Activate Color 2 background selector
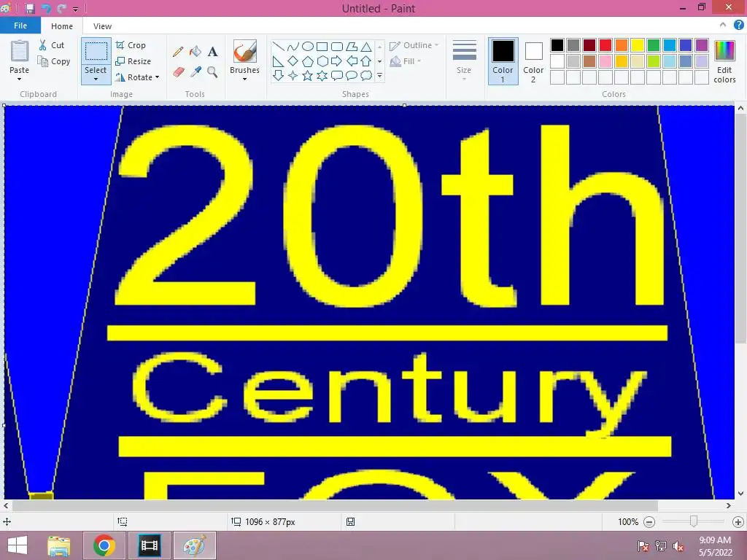Viewport: 747px width, 560px height. point(533,61)
